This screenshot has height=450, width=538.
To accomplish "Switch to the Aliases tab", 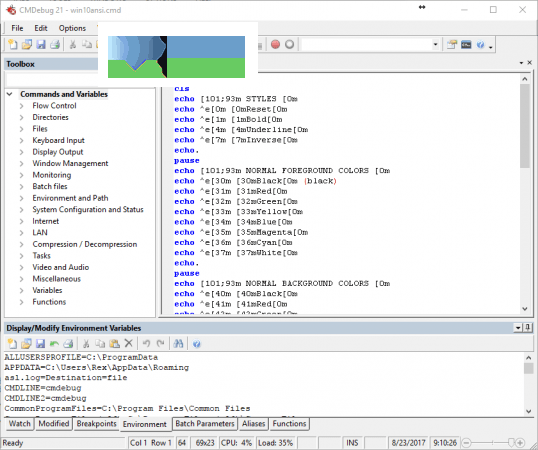I will pyautogui.click(x=253, y=424).
